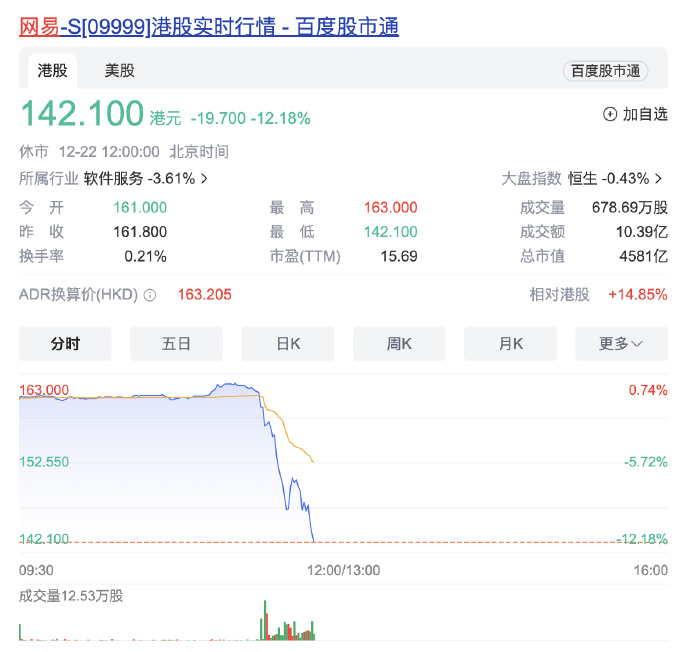Open the 网易-S[09999] 港股实时行情 title link
The image size is (690, 652).
pyautogui.click(x=209, y=26)
